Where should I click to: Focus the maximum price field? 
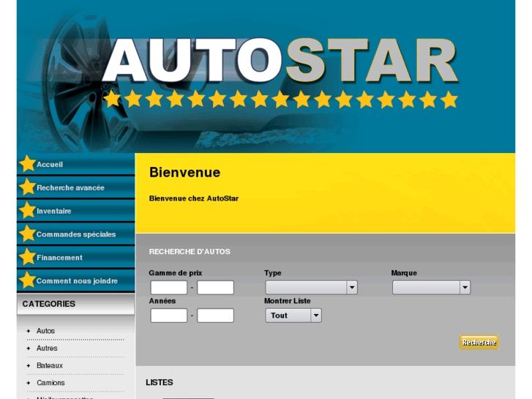point(215,288)
